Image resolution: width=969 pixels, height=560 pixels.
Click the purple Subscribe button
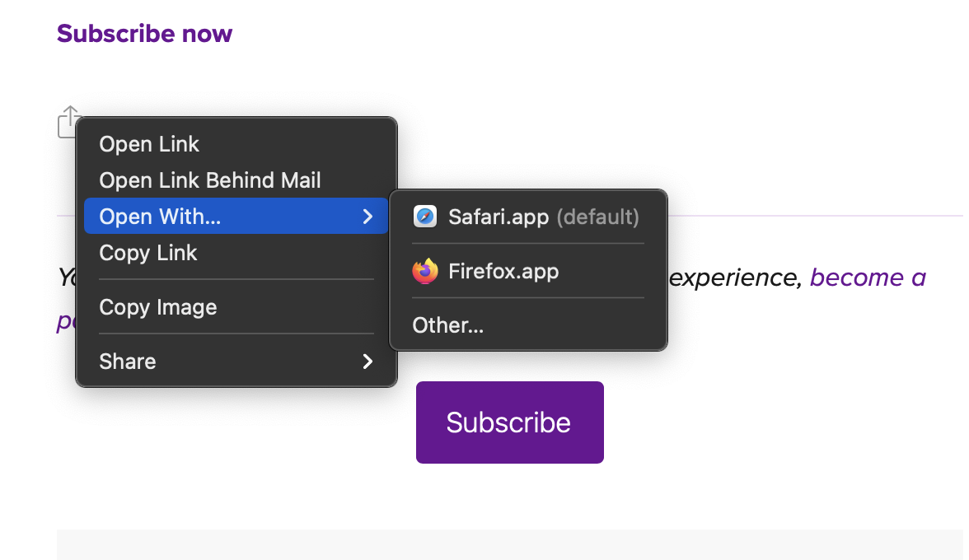[510, 422]
